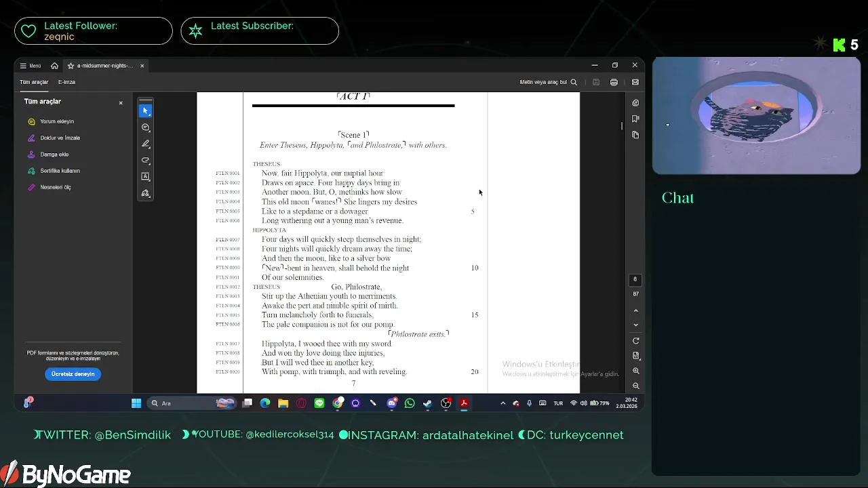Open Yorum ekleyin tool
The width and height of the screenshot is (868, 488).
click(x=51, y=121)
